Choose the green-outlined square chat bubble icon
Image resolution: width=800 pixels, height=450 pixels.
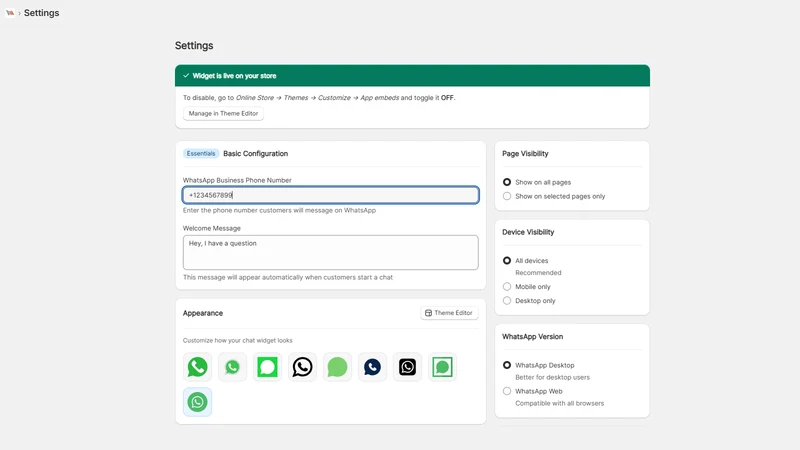tap(442, 367)
